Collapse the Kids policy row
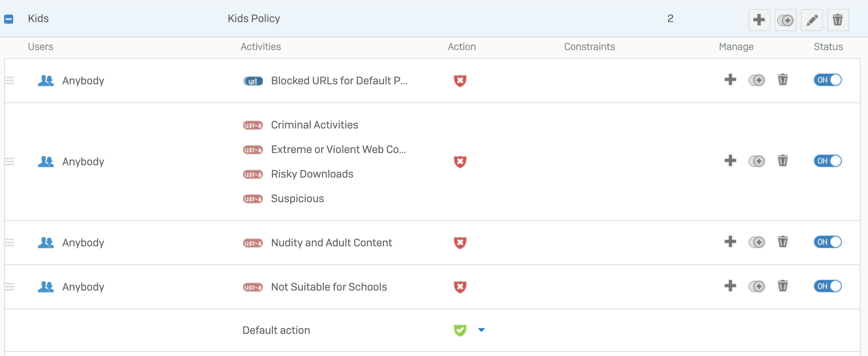This screenshot has height=356, width=868. (9, 19)
